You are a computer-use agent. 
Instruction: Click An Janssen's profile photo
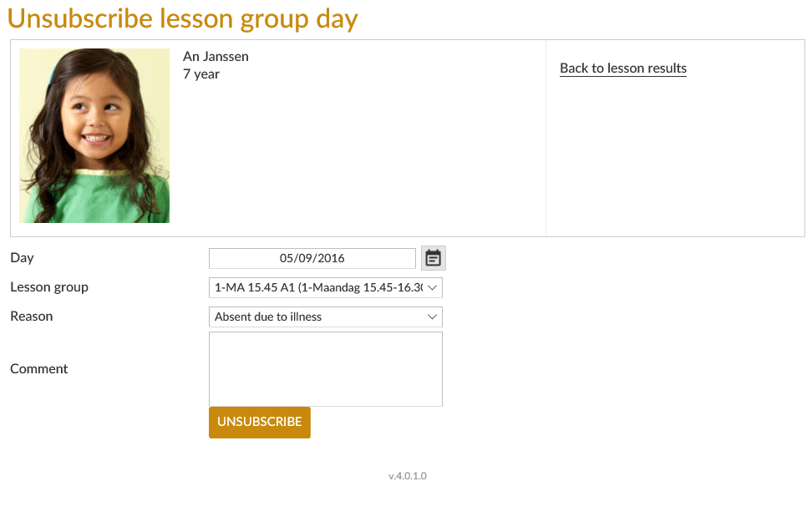[x=94, y=136]
